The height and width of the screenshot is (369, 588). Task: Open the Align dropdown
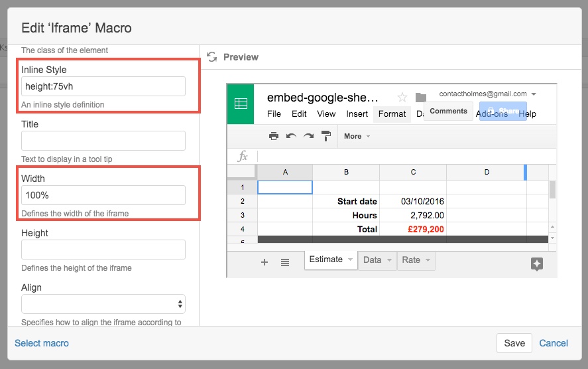click(x=103, y=304)
